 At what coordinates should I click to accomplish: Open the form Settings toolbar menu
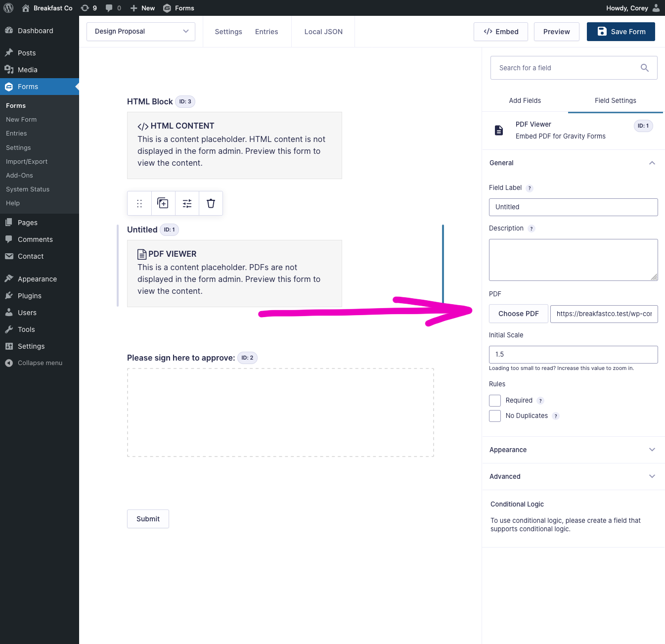point(228,32)
